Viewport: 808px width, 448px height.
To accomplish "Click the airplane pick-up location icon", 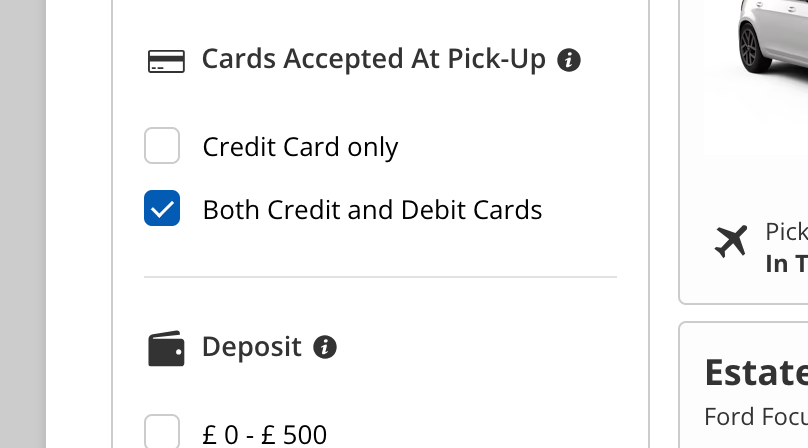I will [731, 241].
